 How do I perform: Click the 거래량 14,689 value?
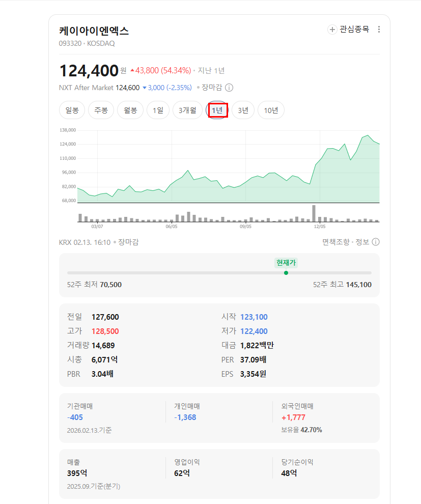[x=103, y=346]
